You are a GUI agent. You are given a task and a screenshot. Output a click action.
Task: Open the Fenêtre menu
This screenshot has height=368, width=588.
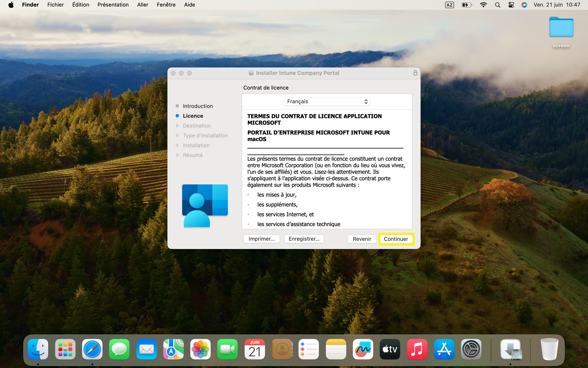click(x=166, y=5)
